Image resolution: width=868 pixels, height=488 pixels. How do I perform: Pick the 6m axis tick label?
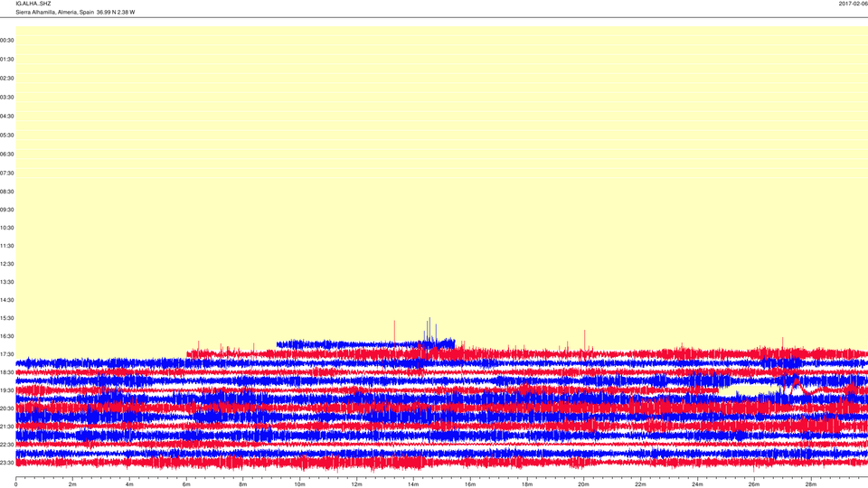(x=186, y=484)
